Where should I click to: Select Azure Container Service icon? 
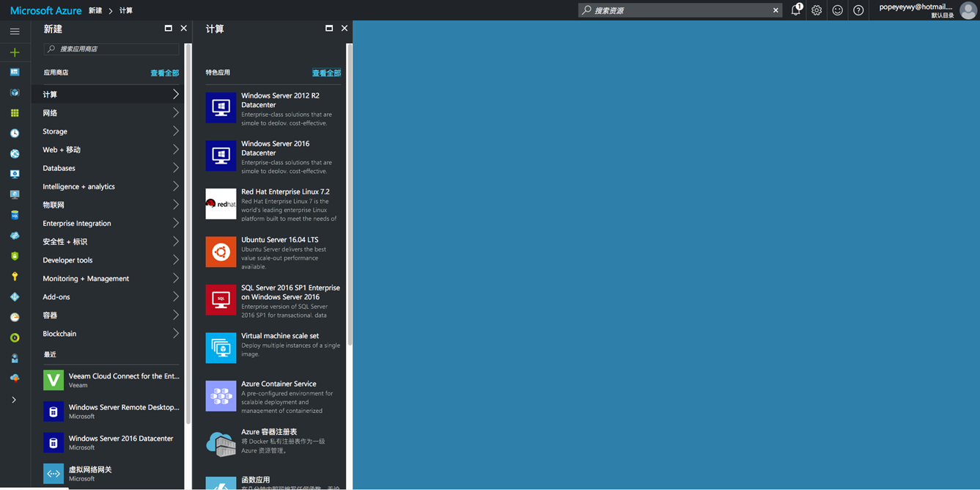coord(221,396)
